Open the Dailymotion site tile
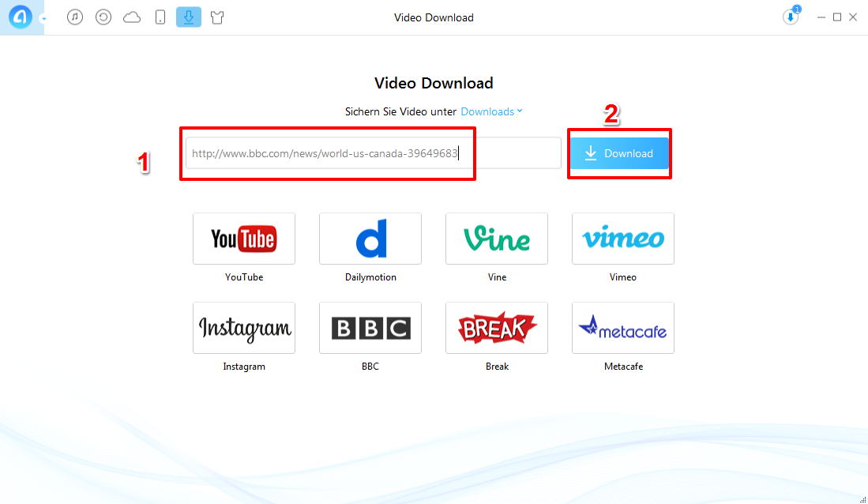The height and width of the screenshot is (504, 868). (x=370, y=239)
